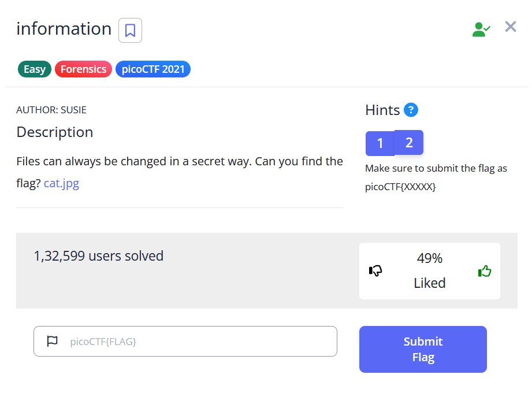Switch to hint number 2

pyautogui.click(x=409, y=143)
